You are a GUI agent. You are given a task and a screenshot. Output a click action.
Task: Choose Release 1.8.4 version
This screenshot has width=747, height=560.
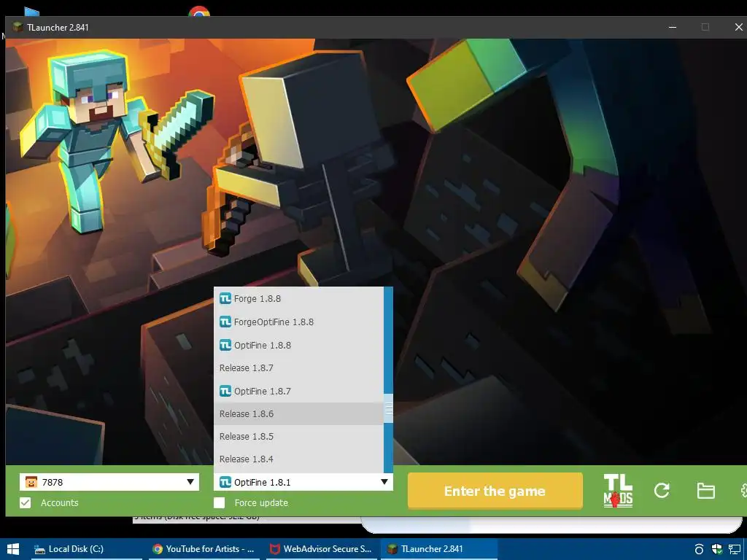298,459
